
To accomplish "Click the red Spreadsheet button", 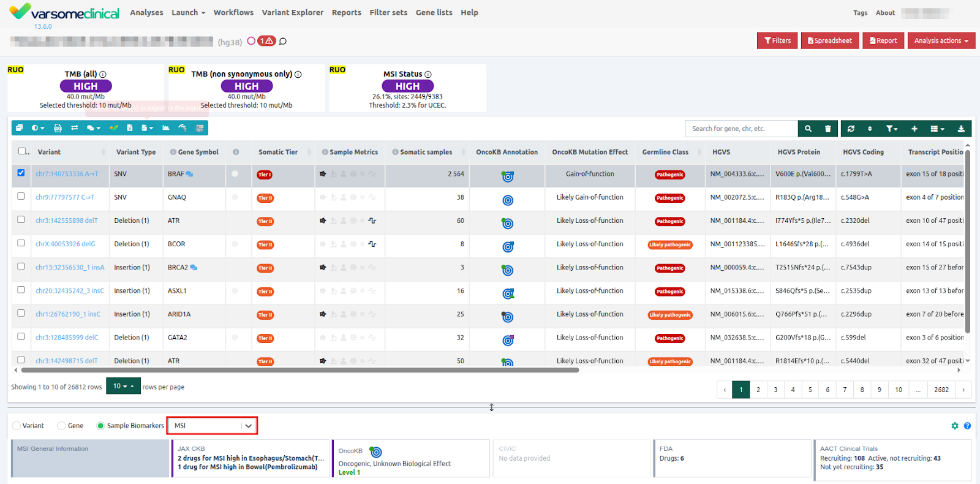I will (x=829, y=41).
